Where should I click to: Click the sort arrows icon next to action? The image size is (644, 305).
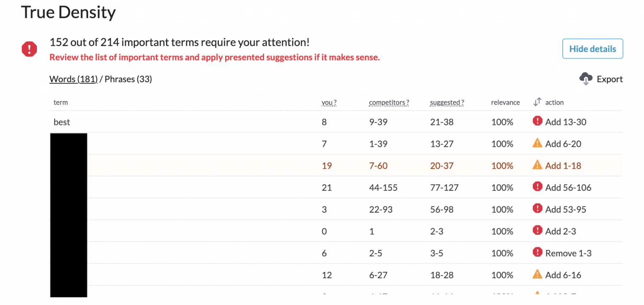click(538, 102)
